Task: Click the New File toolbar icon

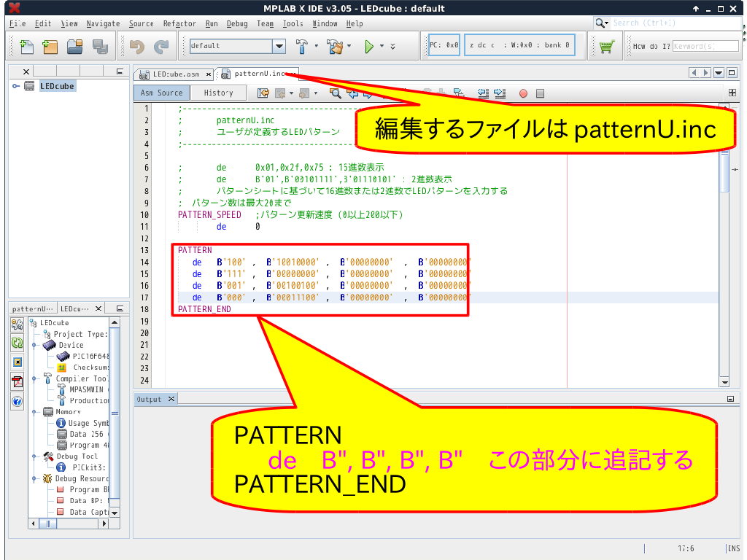Action: 27,46
